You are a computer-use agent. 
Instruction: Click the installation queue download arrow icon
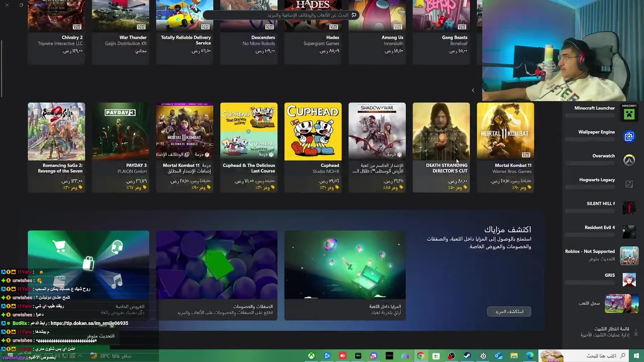636,332
